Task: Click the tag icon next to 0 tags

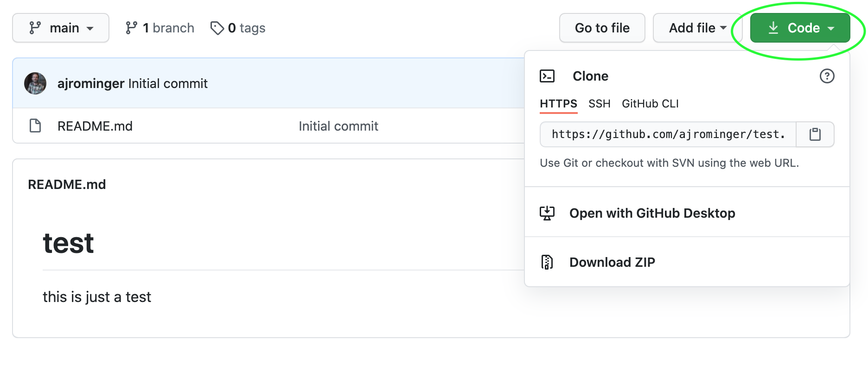Action: (217, 28)
